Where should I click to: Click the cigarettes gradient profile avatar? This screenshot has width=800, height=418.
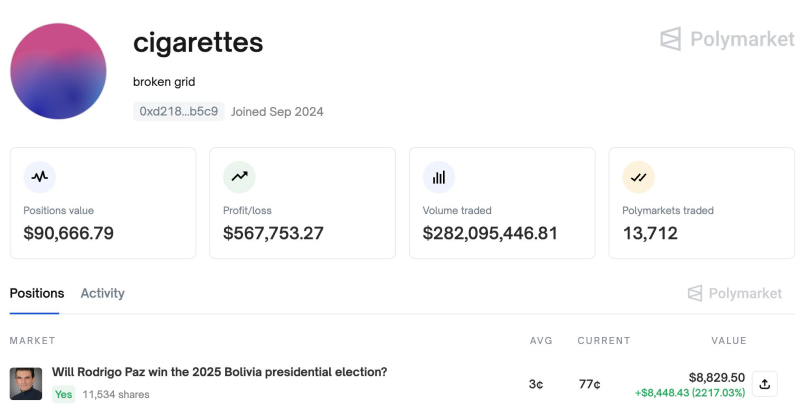tap(58, 71)
